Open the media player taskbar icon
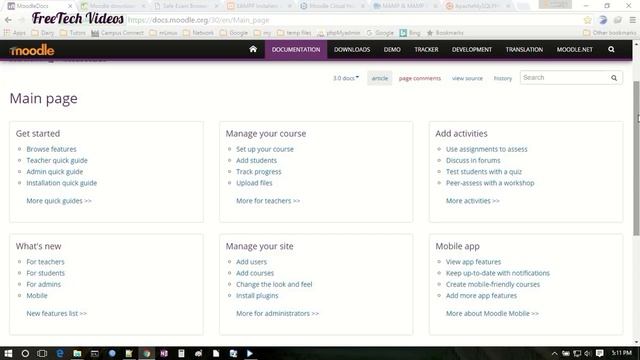640x360 pixels. pos(250,353)
